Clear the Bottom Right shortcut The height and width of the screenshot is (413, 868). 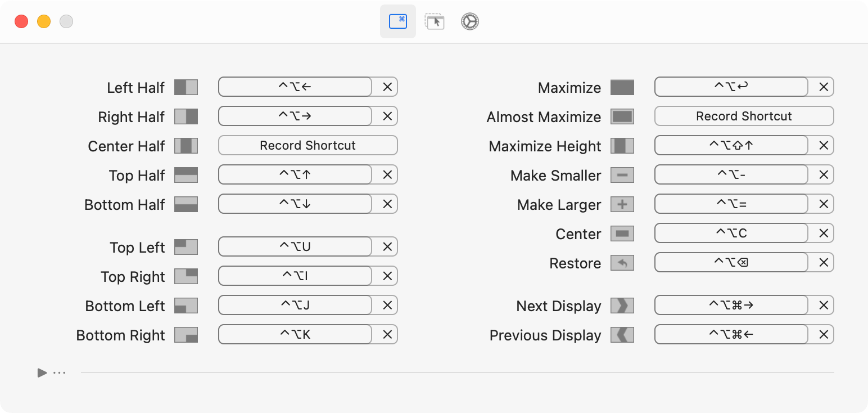tap(387, 334)
